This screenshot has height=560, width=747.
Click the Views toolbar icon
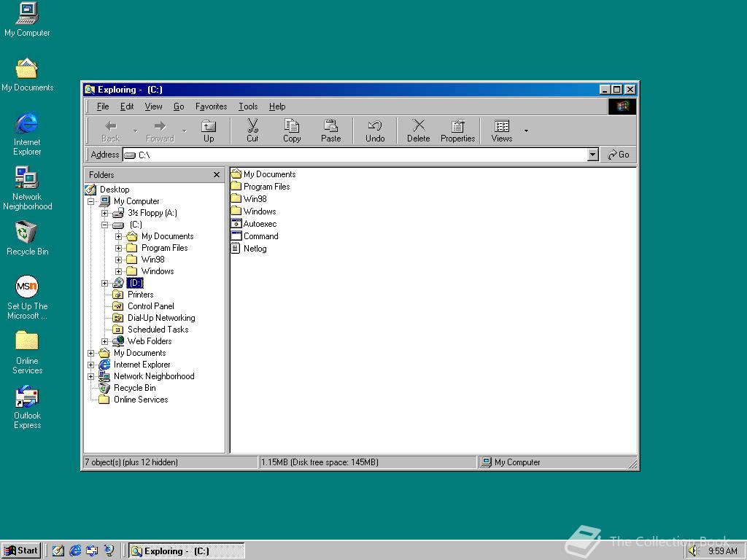(x=502, y=125)
